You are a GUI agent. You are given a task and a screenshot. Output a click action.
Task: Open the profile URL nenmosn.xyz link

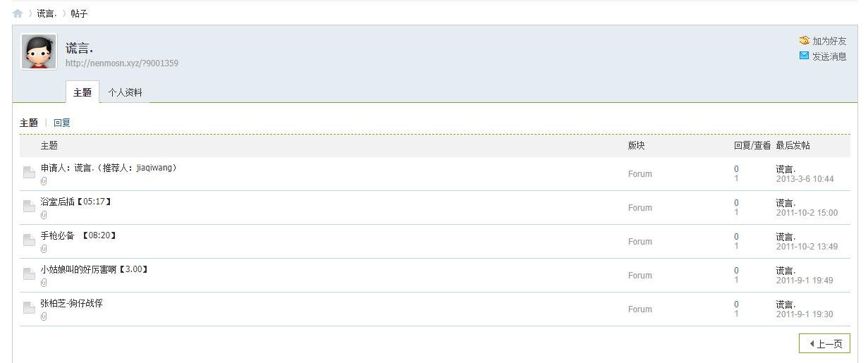122,63
